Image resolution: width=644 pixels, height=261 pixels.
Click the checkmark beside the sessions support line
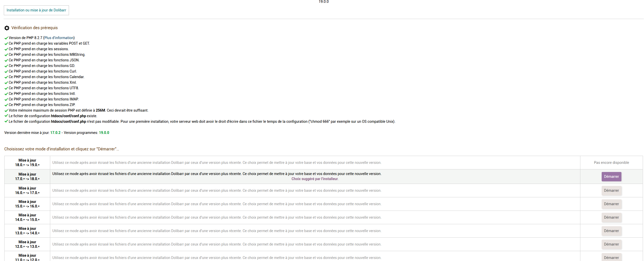click(x=6, y=49)
